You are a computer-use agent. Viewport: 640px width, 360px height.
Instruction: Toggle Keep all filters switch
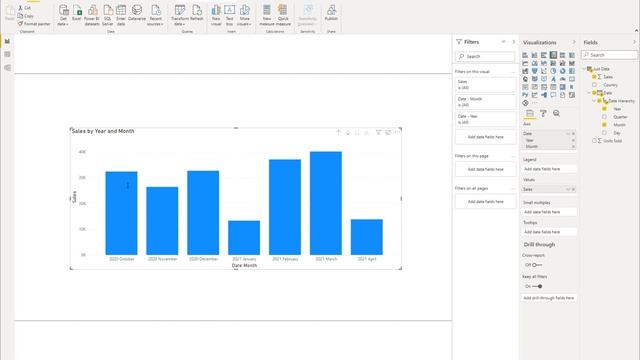click(537, 286)
